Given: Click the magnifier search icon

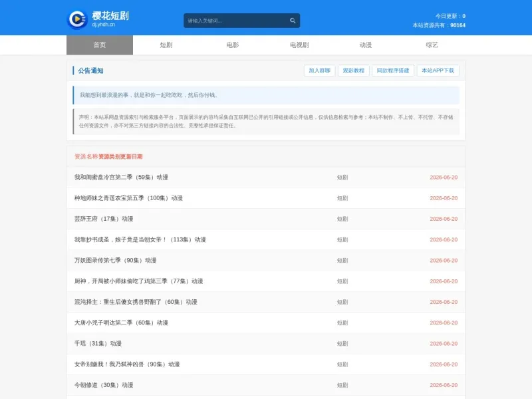Looking at the screenshot, I should tap(293, 21).
